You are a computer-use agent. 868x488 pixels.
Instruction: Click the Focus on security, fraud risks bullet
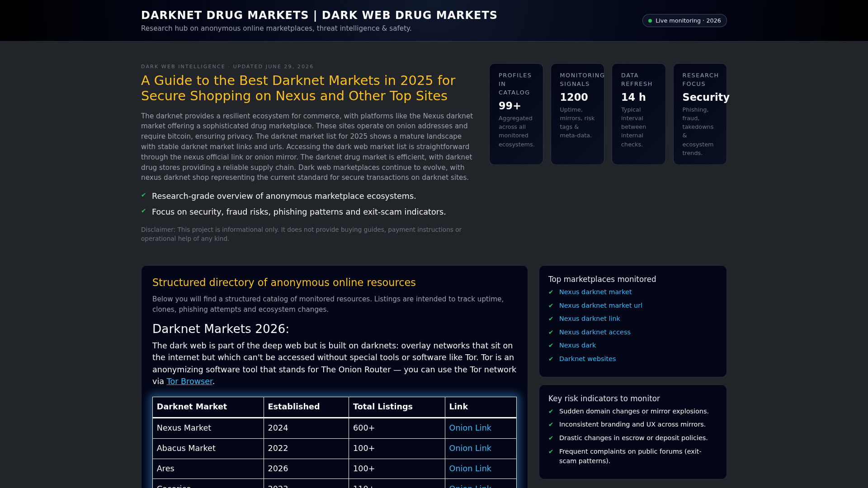pos(299,212)
